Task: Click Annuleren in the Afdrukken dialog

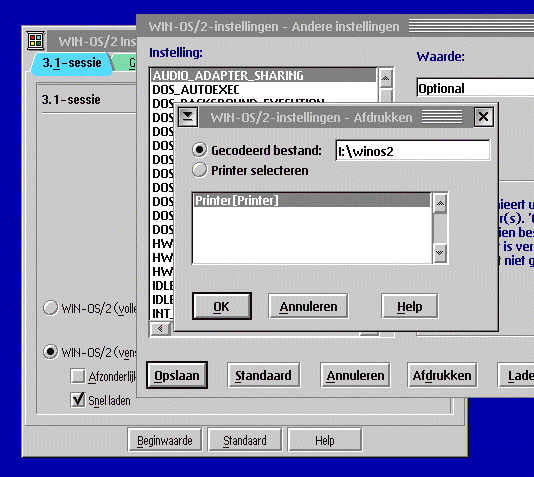Action: (x=308, y=306)
